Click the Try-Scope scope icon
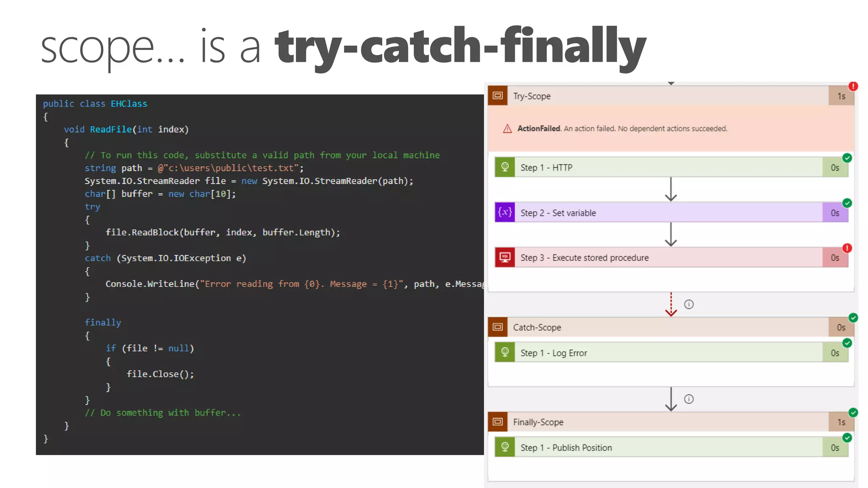The width and height of the screenshot is (868, 488). (498, 96)
